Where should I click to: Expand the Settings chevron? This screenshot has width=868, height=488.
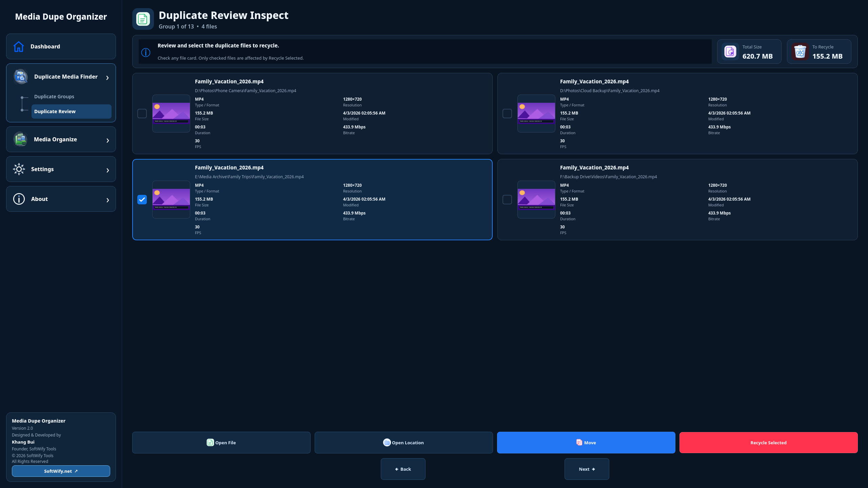pos(108,170)
